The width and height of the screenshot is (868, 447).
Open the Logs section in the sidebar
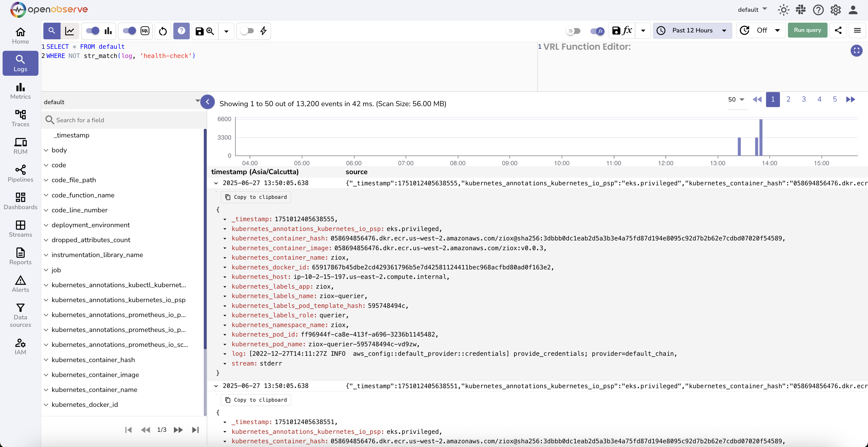[20, 63]
